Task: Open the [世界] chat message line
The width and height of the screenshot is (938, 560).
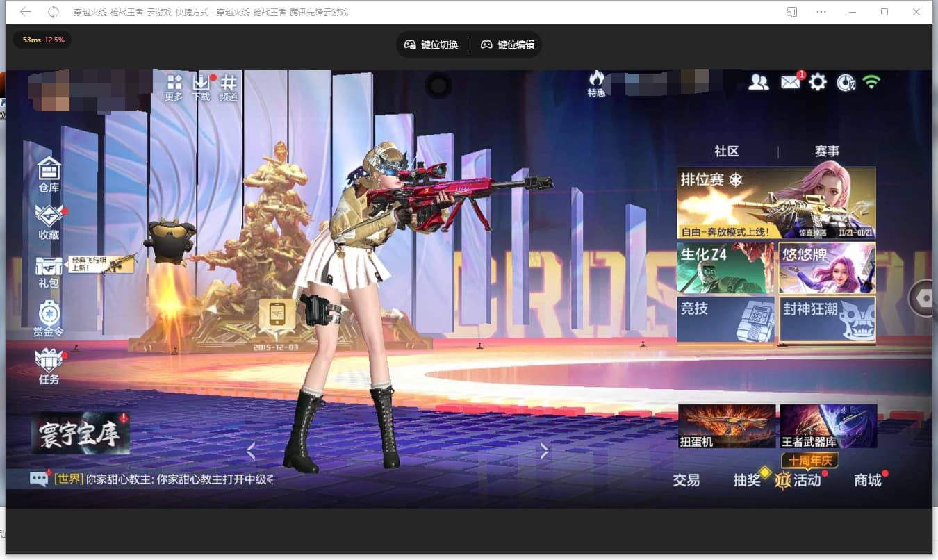Action: (163, 479)
